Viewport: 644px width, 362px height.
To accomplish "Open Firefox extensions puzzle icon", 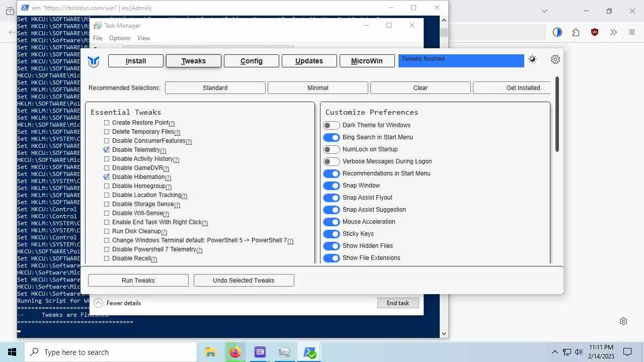I will [576, 32].
